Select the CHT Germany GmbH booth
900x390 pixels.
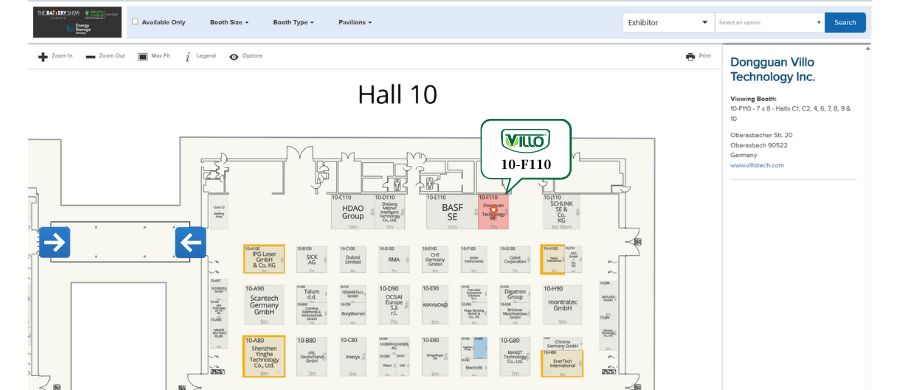coord(434,259)
